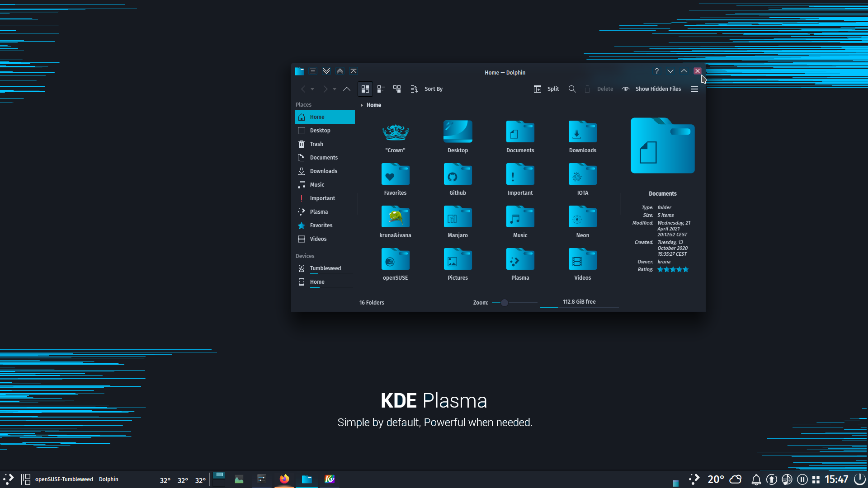Open the Sort By menu
Screen dimensions: 868x488
point(427,89)
